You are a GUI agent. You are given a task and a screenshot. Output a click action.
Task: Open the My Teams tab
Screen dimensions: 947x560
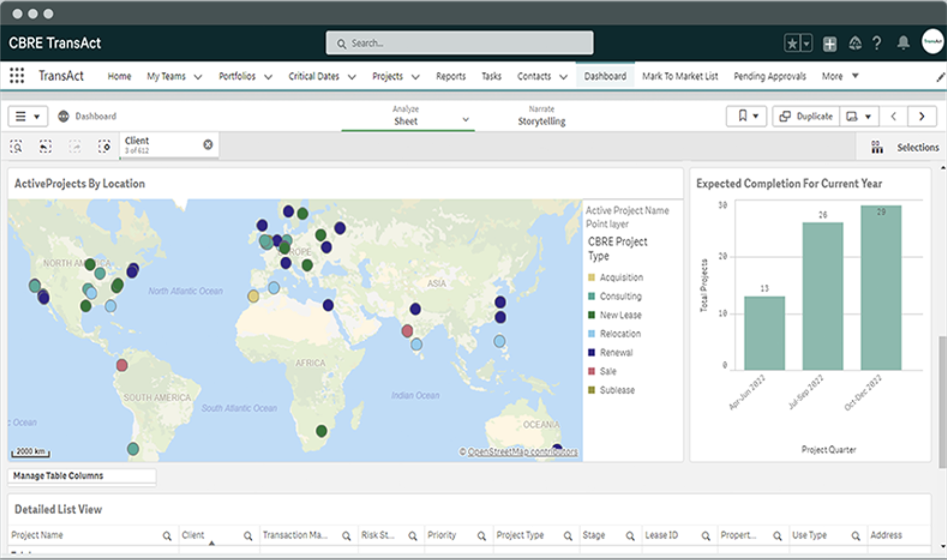166,76
